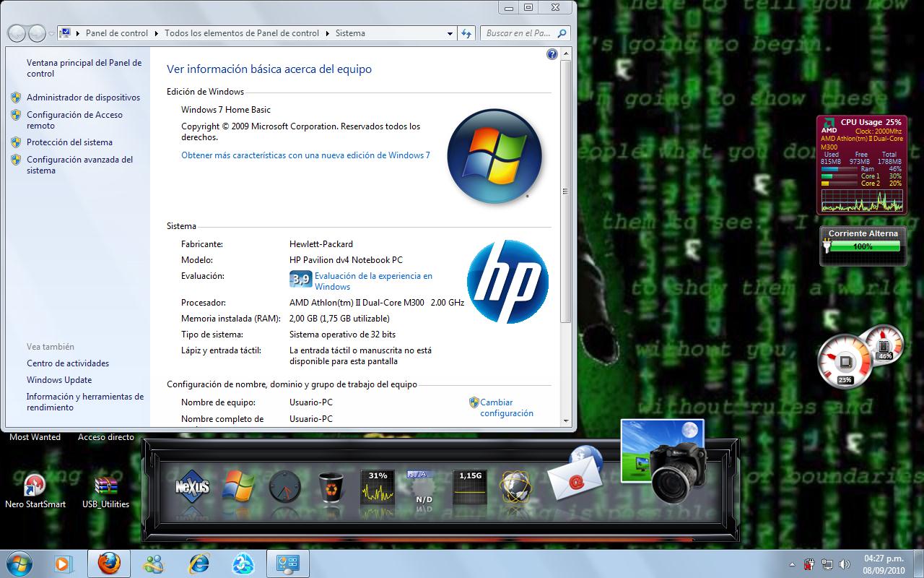Image resolution: width=924 pixels, height=578 pixels.
Task: Open the recent pages dropdown arrow
Action: (x=51, y=33)
